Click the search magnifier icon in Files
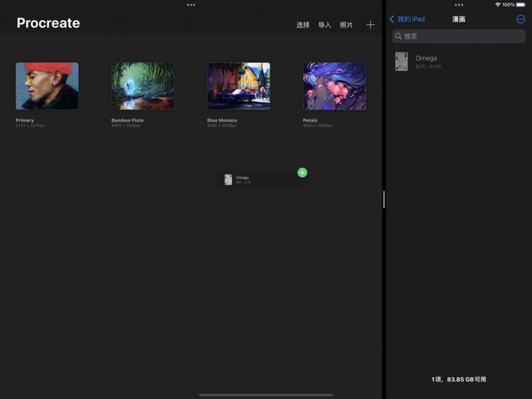Image resolution: width=532 pixels, height=399 pixels. (398, 37)
